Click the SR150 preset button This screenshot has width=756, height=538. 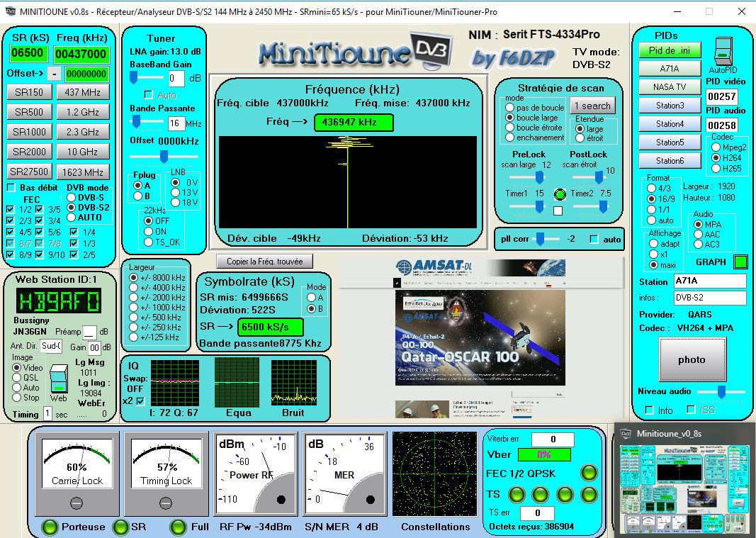tap(29, 92)
